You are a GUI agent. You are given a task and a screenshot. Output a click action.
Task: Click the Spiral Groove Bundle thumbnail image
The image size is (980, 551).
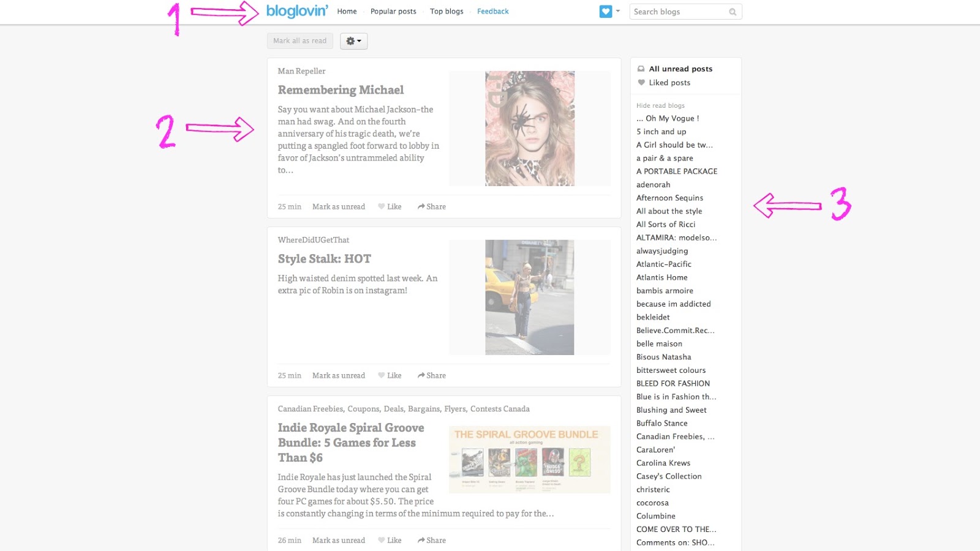[x=530, y=460]
